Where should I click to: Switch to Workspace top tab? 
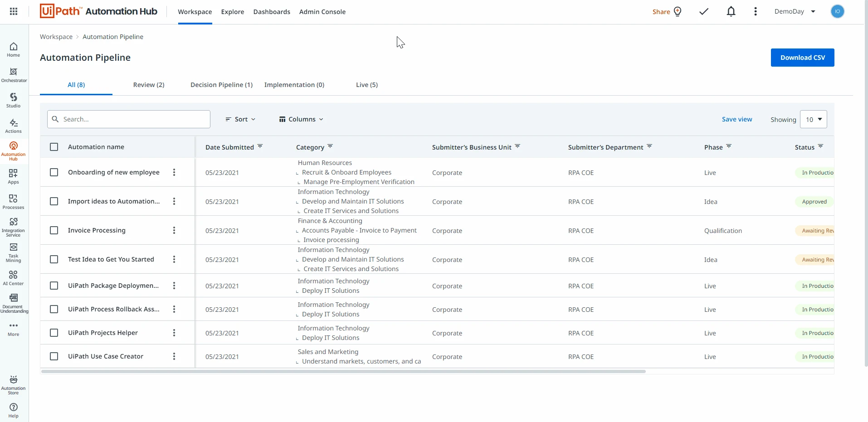[x=195, y=12]
